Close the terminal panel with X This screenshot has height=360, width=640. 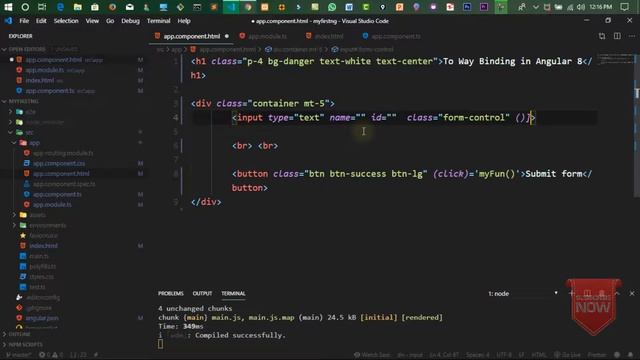coord(632,293)
